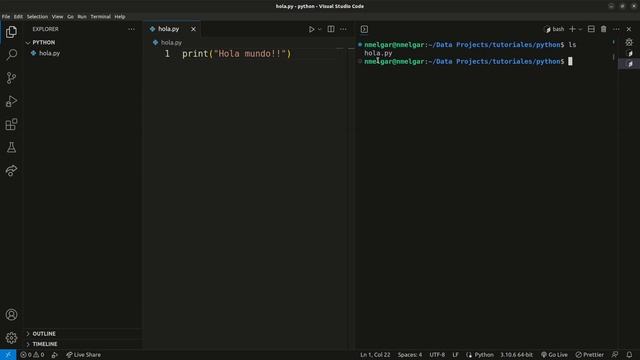Change file encoding UTF-8
The height and width of the screenshot is (360, 640).
tap(437, 355)
